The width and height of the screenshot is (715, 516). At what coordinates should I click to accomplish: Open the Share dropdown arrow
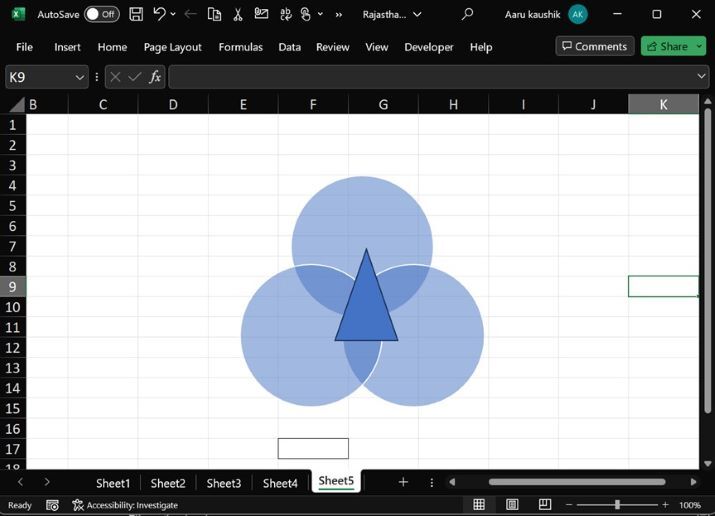click(x=699, y=46)
